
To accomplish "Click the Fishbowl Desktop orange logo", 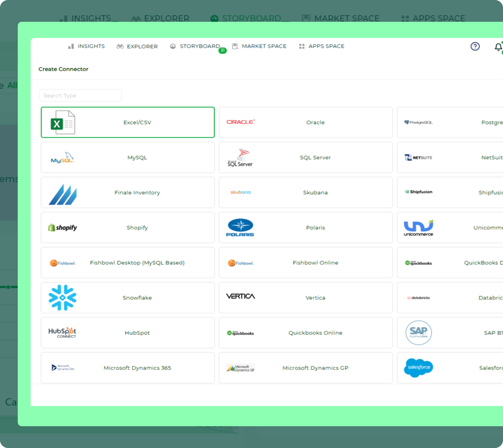I will (x=63, y=263).
